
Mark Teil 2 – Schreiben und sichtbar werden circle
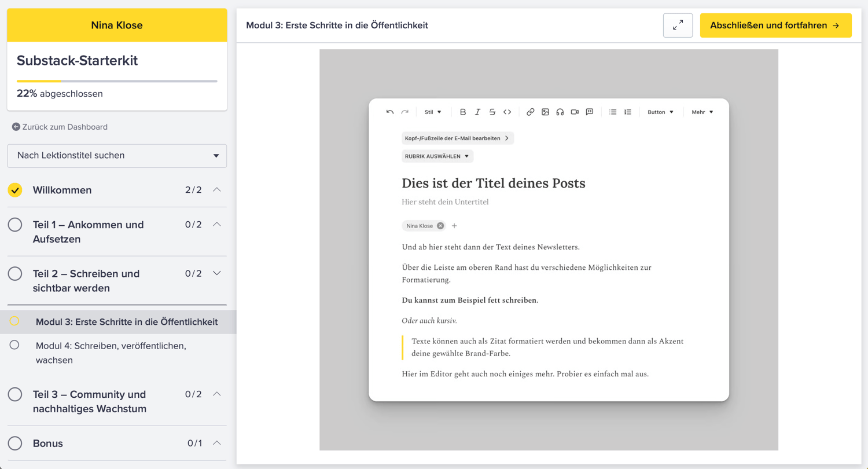(x=15, y=273)
